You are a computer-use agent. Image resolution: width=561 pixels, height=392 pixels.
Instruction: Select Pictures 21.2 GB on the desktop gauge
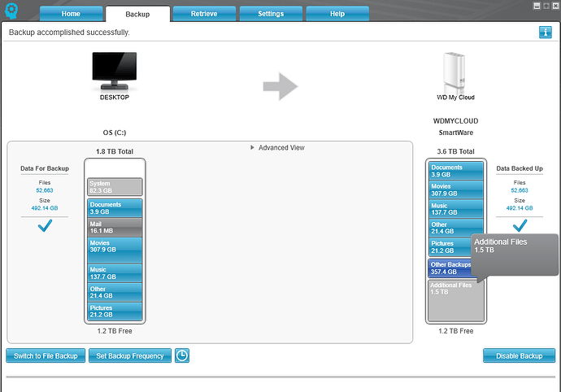tap(115, 311)
